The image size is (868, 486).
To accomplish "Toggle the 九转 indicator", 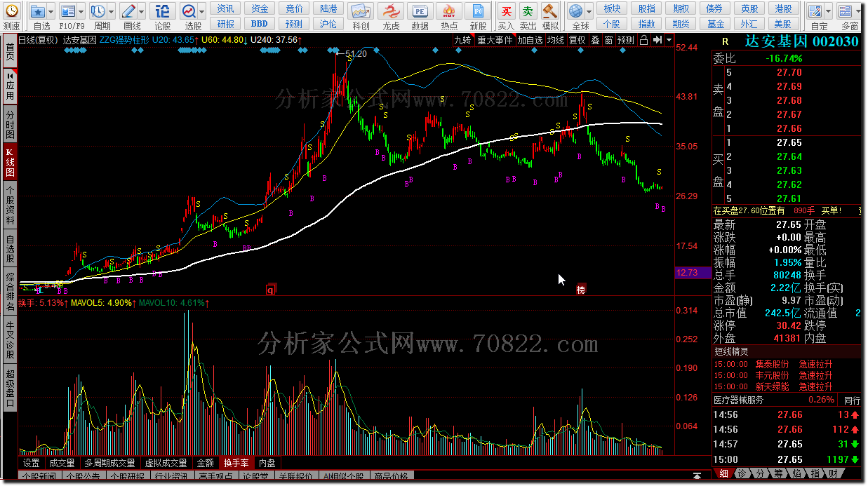I will (x=462, y=40).
